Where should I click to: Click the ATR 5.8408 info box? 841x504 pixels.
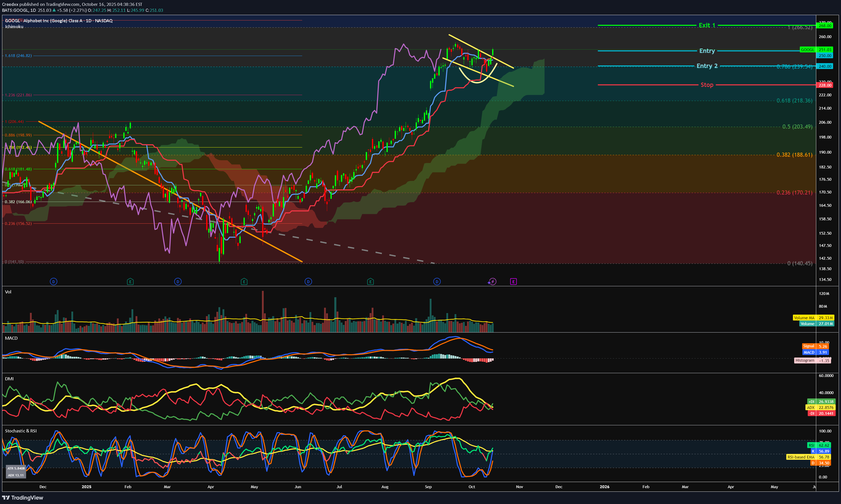(x=16, y=468)
